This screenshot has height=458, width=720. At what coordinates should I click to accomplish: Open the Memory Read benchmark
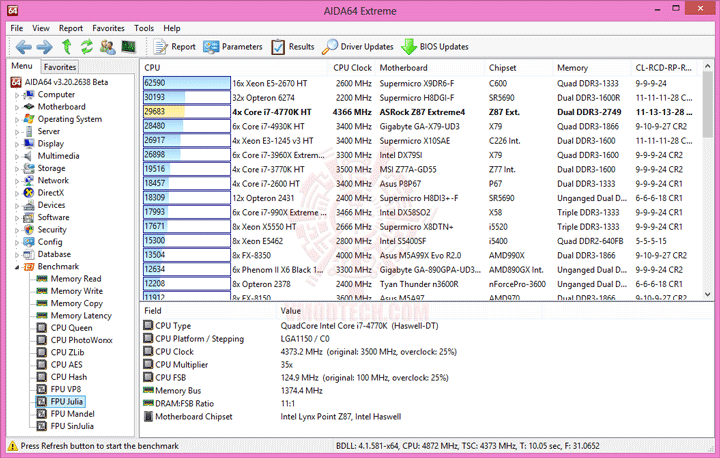coord(69,279)
